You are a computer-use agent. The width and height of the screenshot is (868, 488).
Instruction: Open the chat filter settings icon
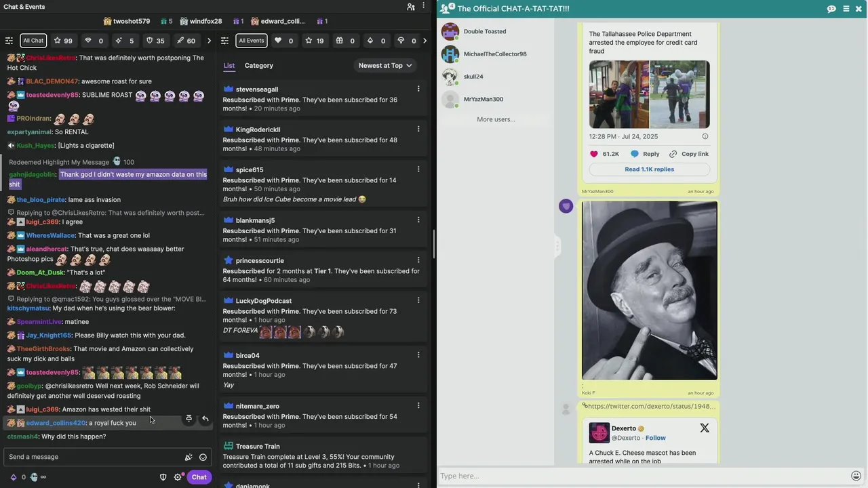click(x=9, y=41)
